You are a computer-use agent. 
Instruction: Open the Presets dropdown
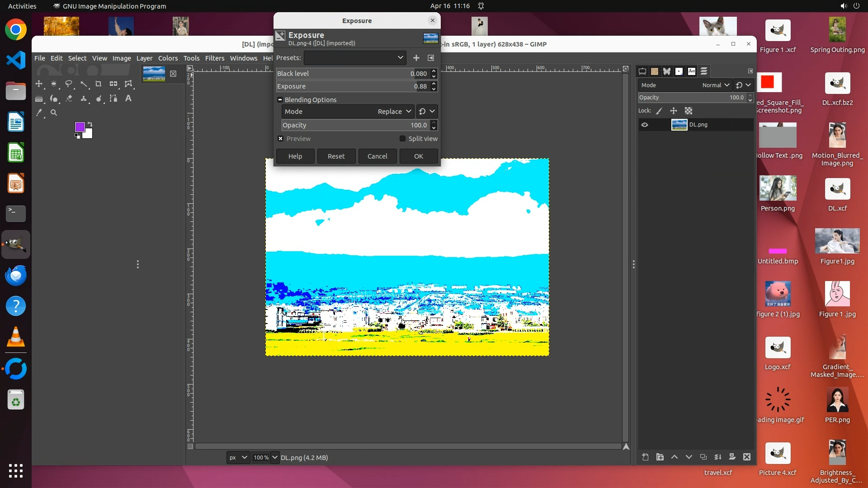click(355, 58)
